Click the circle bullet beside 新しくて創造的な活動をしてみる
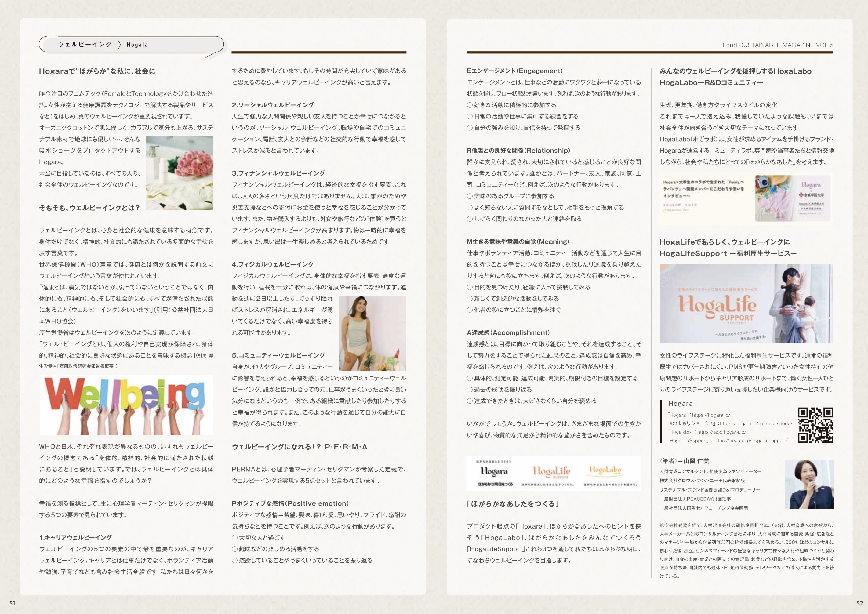The width and height of the screenshot is (868, 614). coord(470,299)
